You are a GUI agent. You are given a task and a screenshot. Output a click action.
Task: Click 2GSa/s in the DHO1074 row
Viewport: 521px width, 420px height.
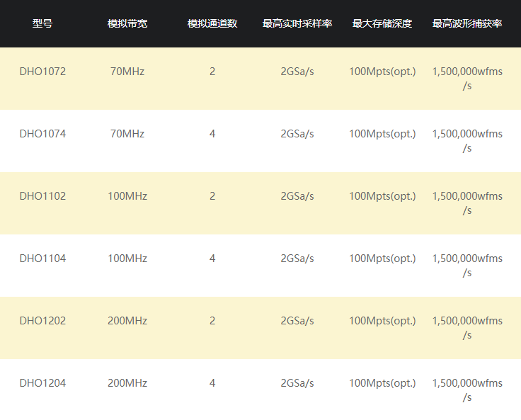(x=297, y=134)
